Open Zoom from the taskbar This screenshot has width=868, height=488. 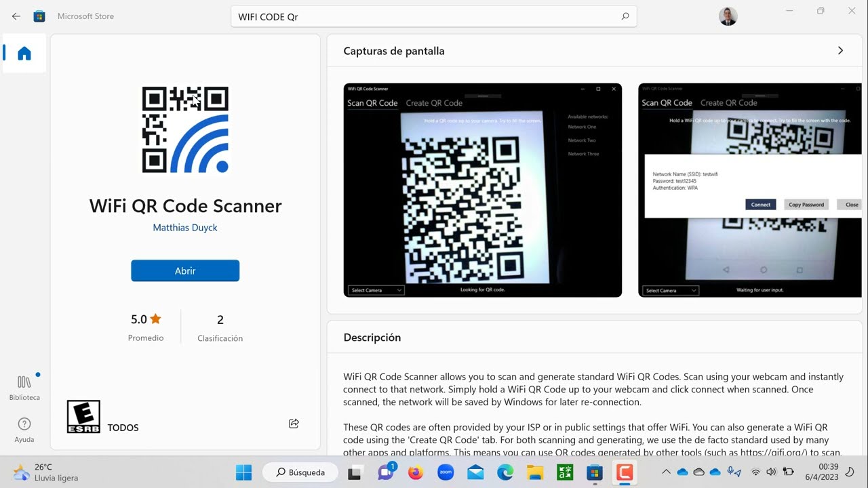click(x=446, y=472)
